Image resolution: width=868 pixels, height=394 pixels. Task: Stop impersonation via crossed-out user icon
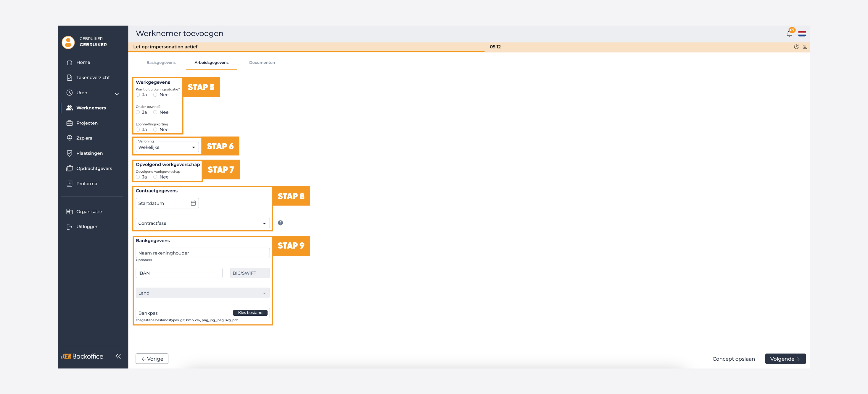pyautogui.click(x=805, y=47)
